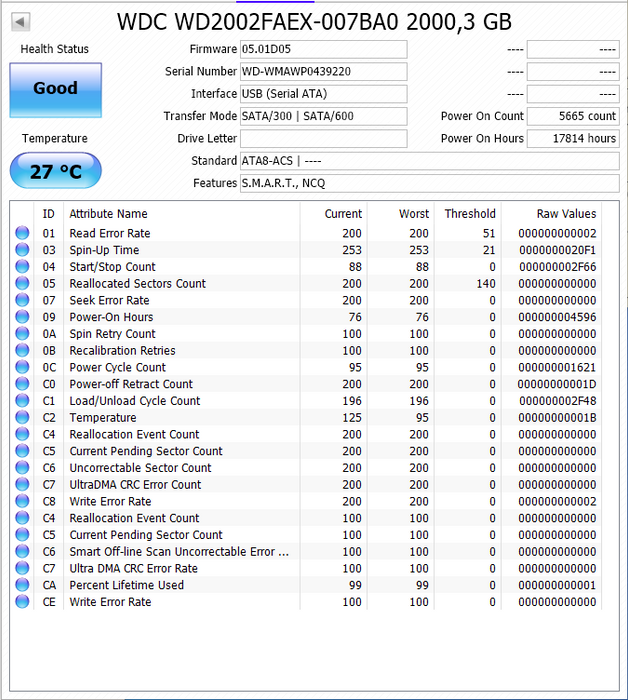Viewport: 628px width, 700px height.
Task: Click the status orb beside Spin-Up Time
Action: (x=22, y=250)
